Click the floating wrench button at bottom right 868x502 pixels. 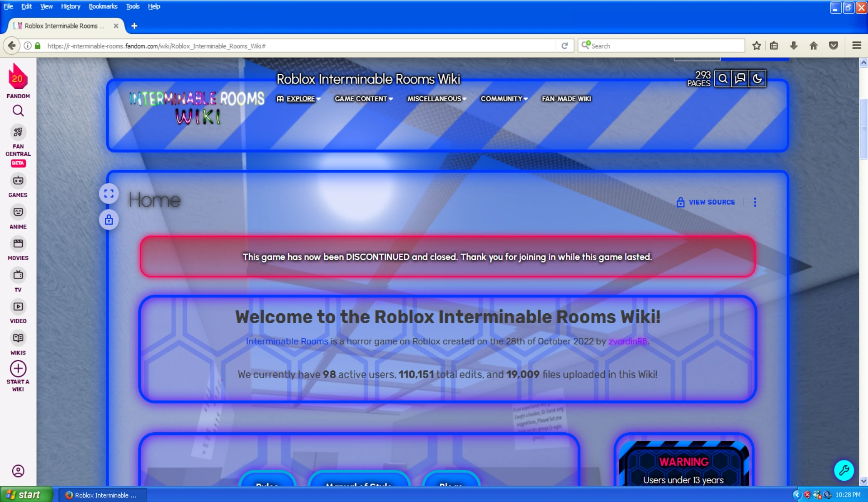tap(844, 471)
